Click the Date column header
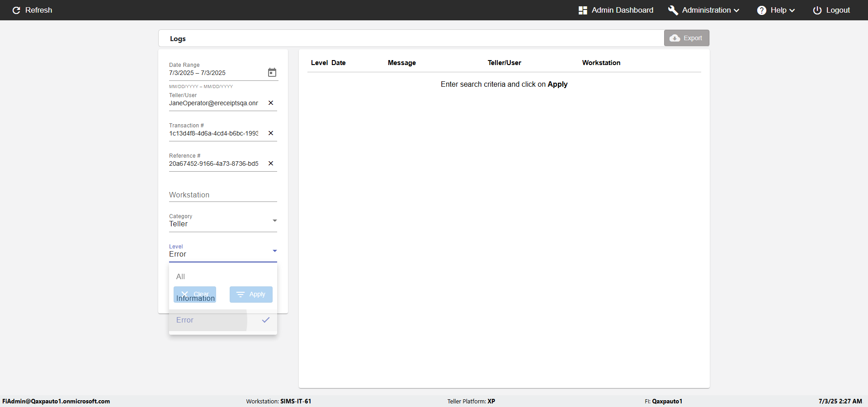This screenshot has height=407, width=868. coord(338,63)
